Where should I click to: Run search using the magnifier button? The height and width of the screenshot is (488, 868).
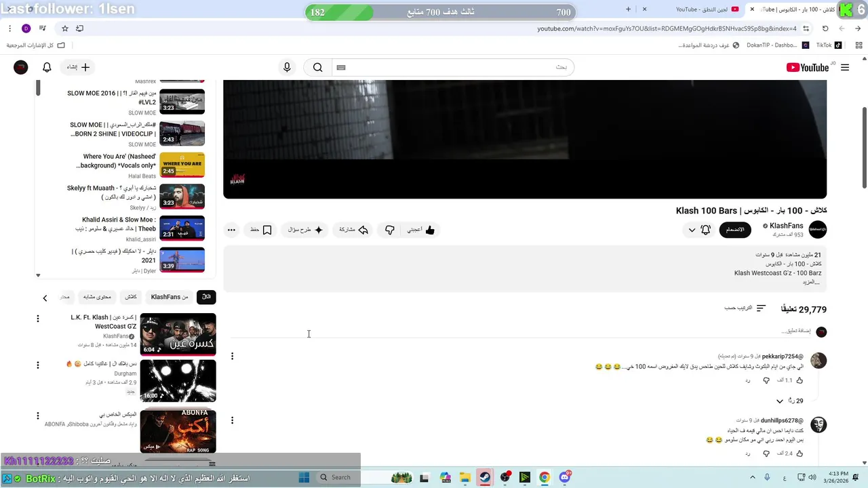coord(317,67)
